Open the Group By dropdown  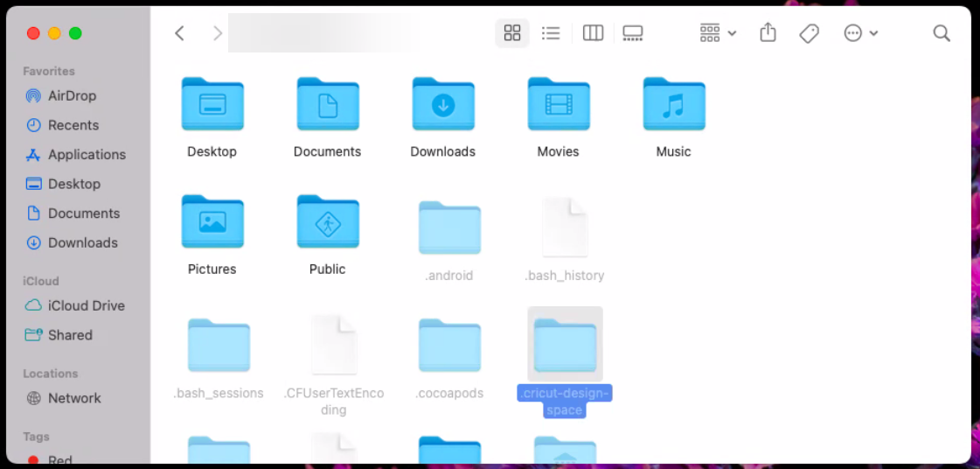coord(718,33)
